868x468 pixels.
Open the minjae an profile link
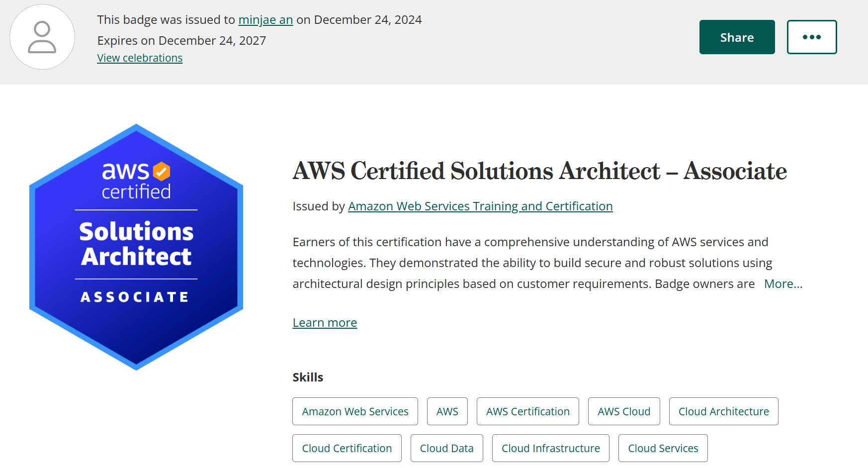[265, 20]
